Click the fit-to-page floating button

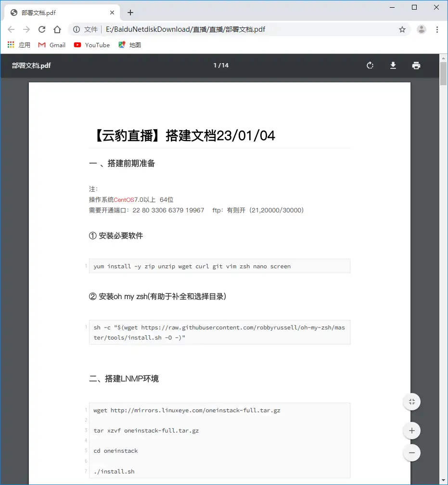(411, 401)
